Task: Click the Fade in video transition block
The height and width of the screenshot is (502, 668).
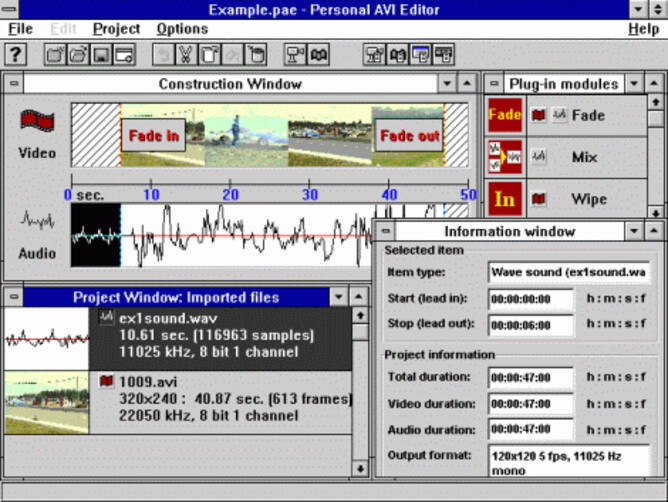Action: click(x=153, y=135)
